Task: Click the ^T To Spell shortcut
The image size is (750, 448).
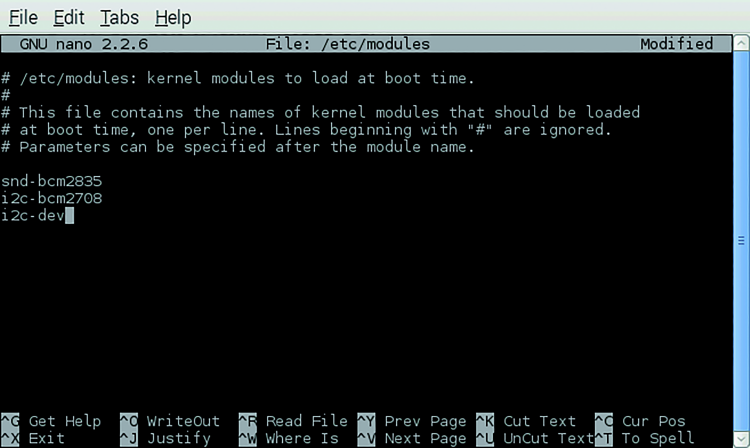Action: (644, 438)
